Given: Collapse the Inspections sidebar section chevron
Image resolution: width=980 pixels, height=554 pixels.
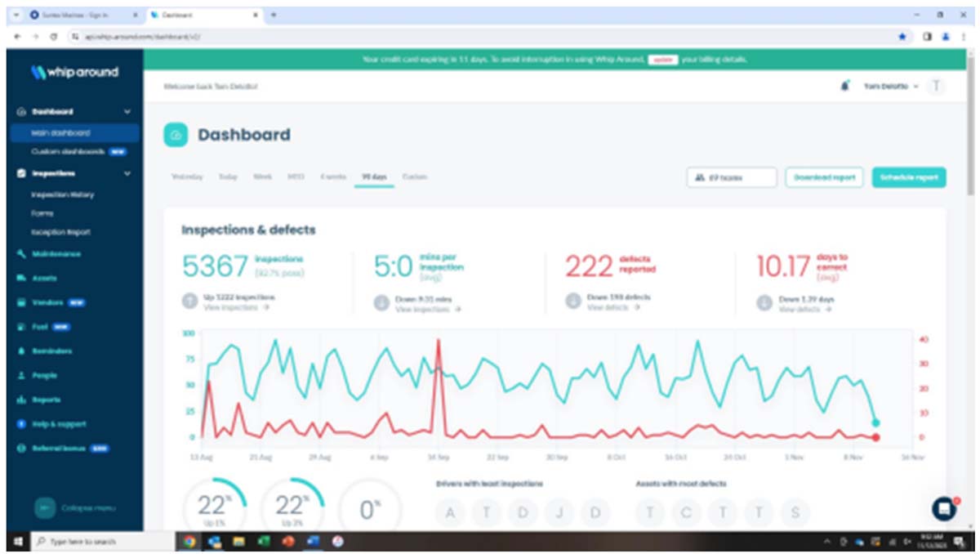Looking at the screenshot, I should tap(127, 173).
